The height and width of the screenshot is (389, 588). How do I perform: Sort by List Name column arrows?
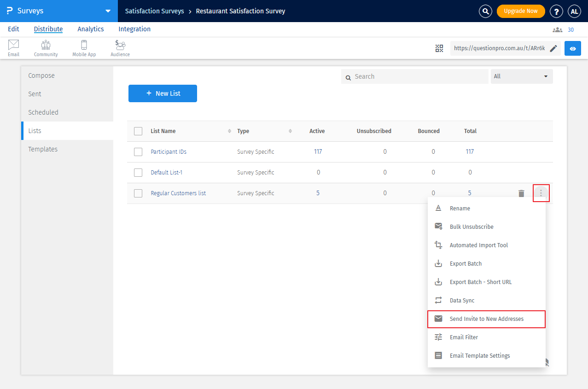(x=229, y=131)
